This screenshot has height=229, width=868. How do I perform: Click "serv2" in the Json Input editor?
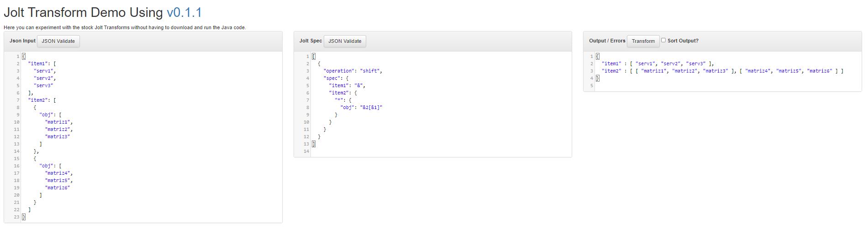(x=44, y=78)
